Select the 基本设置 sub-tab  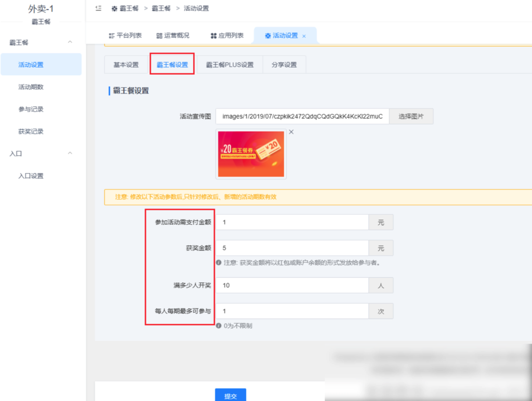tap(126, 65)
